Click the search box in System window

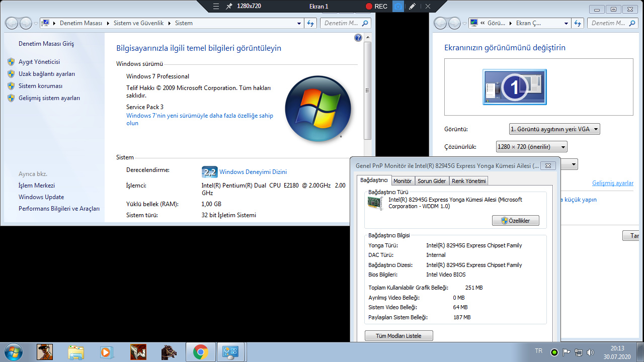346,23
